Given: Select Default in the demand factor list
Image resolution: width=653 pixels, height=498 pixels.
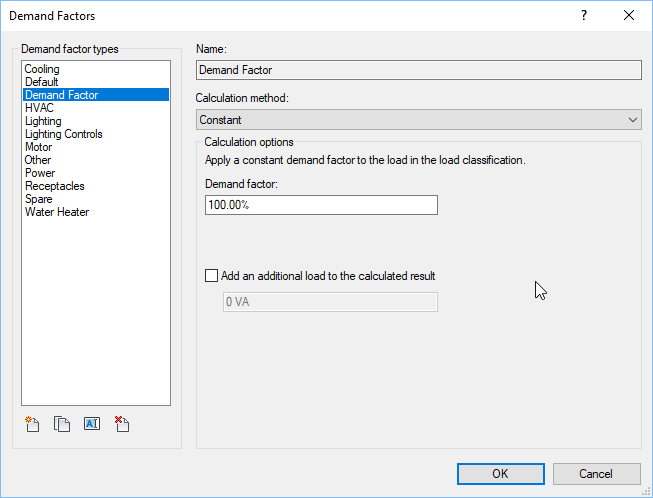Looking at the screenshot, I should tap(42, 82).
